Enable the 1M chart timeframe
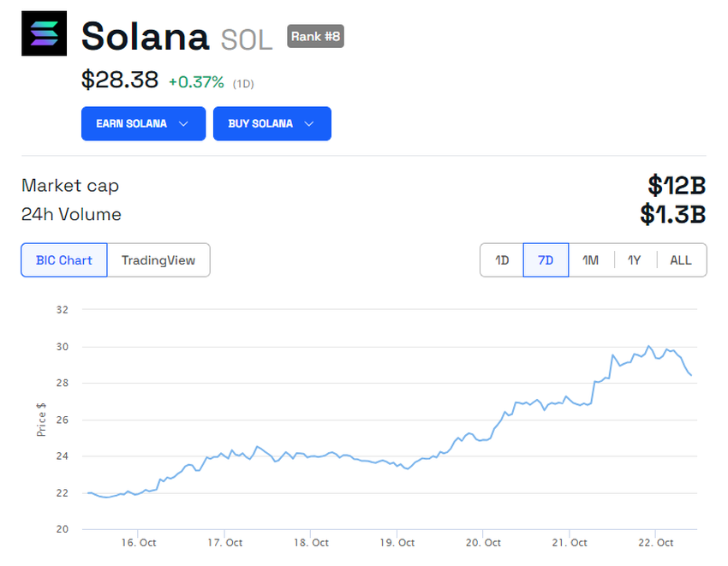Screen dimensions: 728x566 [x=590, y=259]
